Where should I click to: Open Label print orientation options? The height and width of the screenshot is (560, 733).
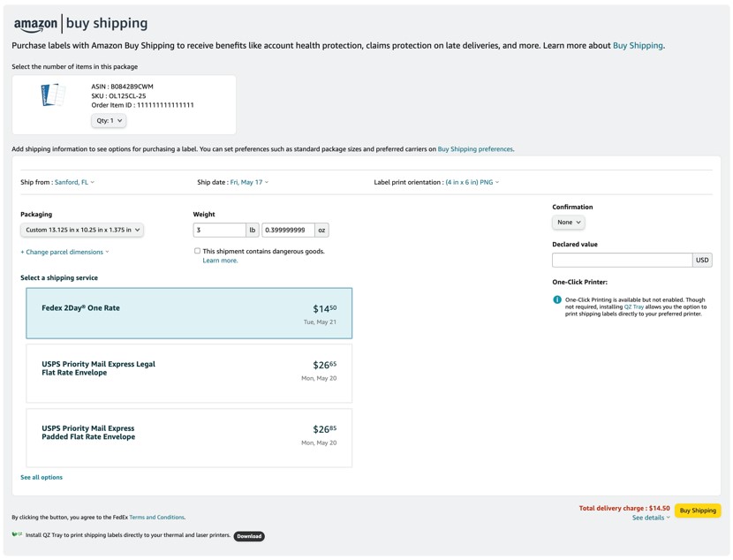click(472, 183)
